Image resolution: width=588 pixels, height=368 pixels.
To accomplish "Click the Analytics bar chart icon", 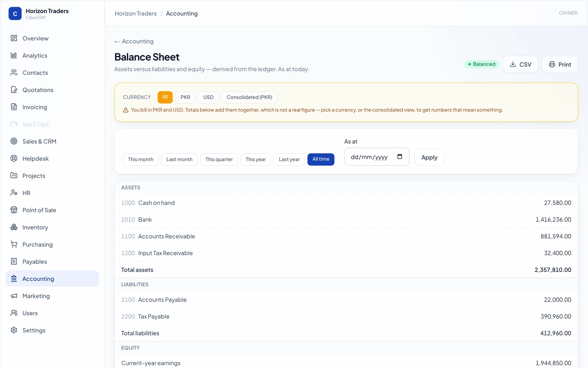I will [14, 55].
